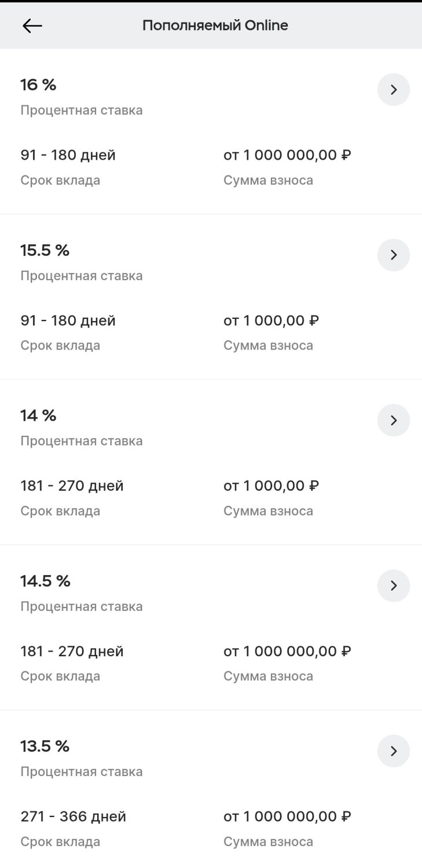Screen dimensions: 422x868
Task: Select the 16 % interest rate heading
Action: click(38, 85)
